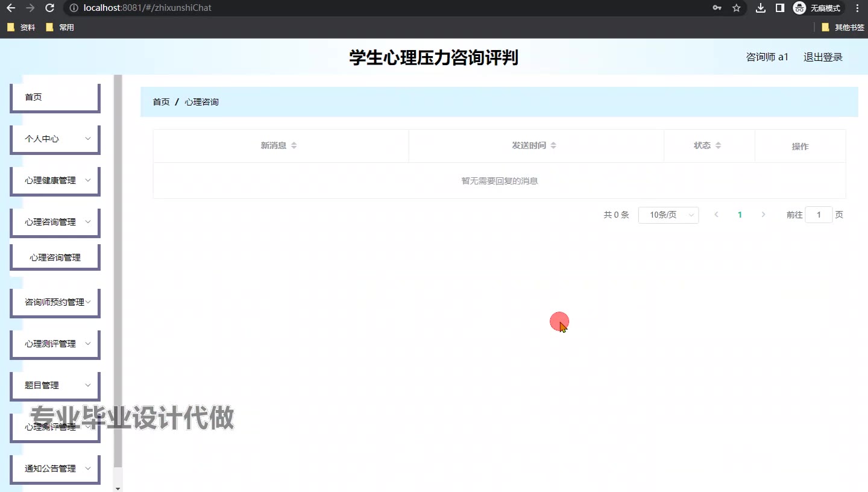Click the 首页 breadcrumb link
Image resolution: width=868 pixels, height=492 pixels.
(161, 102)
